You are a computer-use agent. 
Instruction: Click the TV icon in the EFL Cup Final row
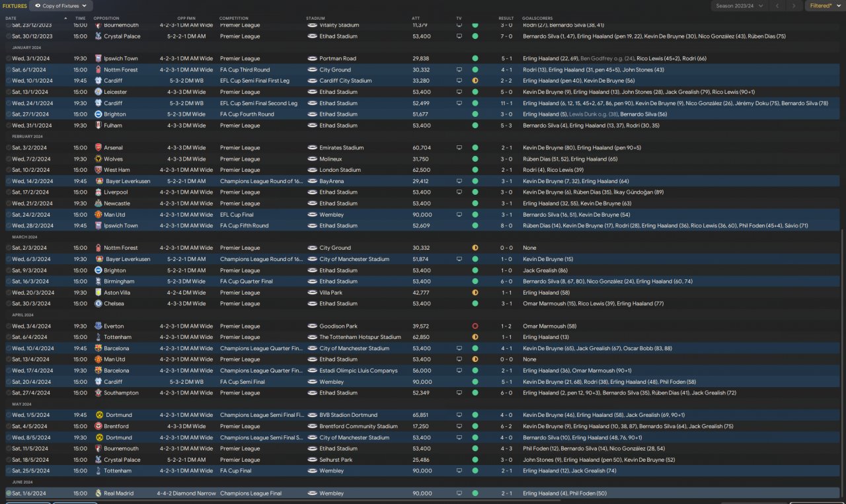click(x=459, y=215)
